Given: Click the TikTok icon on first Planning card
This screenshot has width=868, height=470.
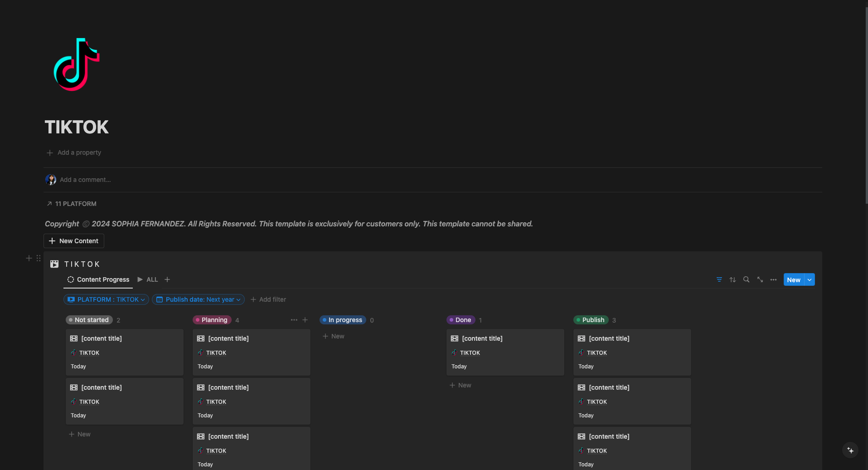Looking at the screenshot, I should pos(200,352).
